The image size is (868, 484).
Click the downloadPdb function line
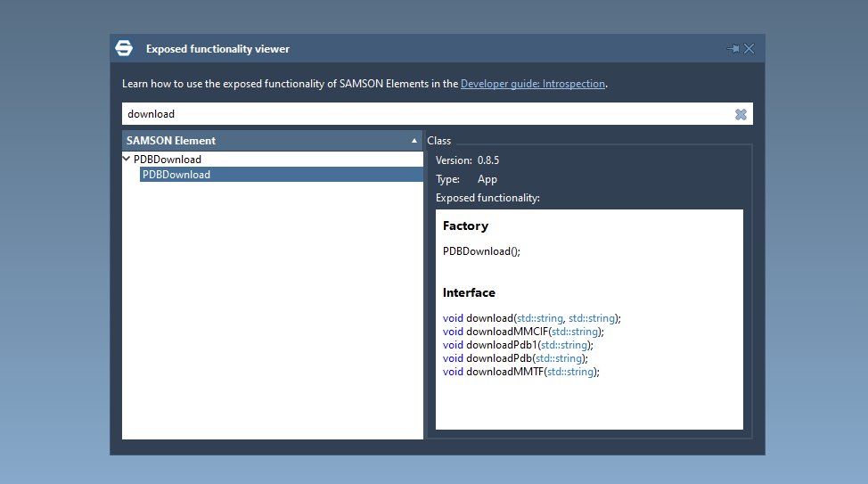pyautogui.click(x=515, y=358)
